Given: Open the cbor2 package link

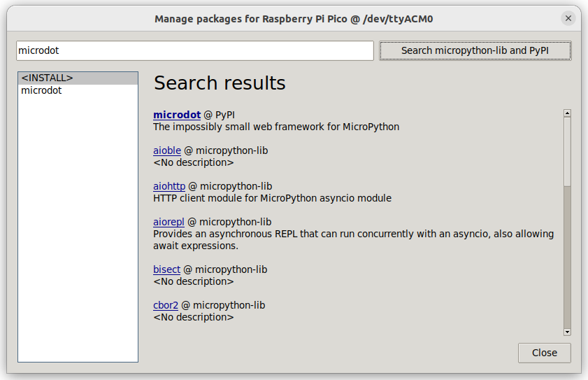Looking at the screenshot, I should [x=166, y=305].
